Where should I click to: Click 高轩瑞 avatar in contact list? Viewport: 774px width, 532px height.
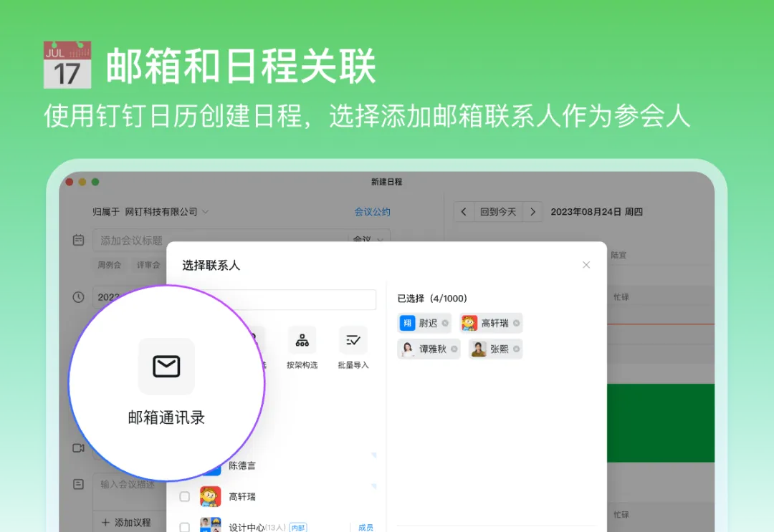(x=210, y=496)
